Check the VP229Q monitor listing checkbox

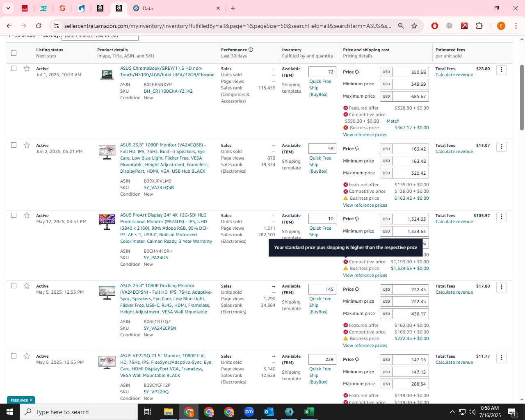pos(14,356)
